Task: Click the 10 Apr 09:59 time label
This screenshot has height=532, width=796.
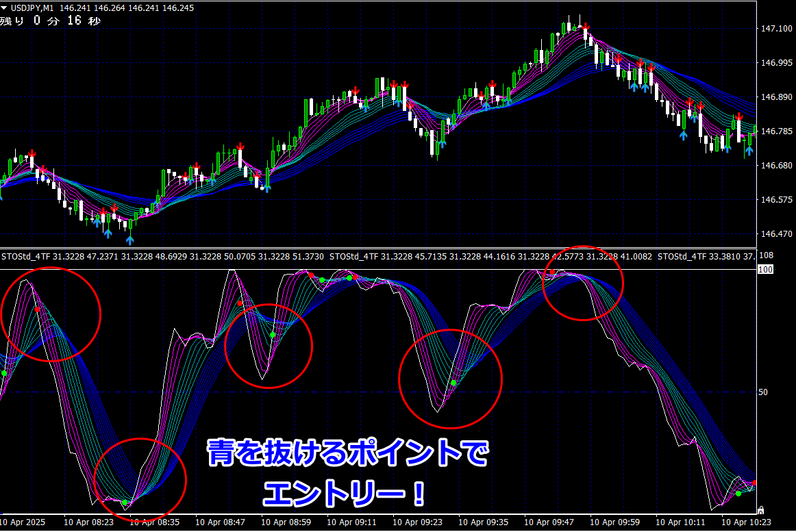Action: (614, 522)
